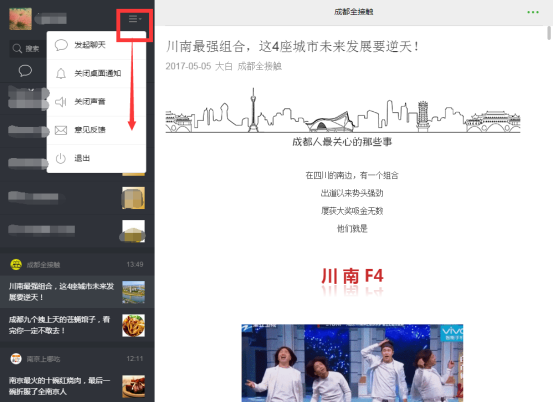
Task: Open article 川南最强组合 in list
Action: coord(77,292)
